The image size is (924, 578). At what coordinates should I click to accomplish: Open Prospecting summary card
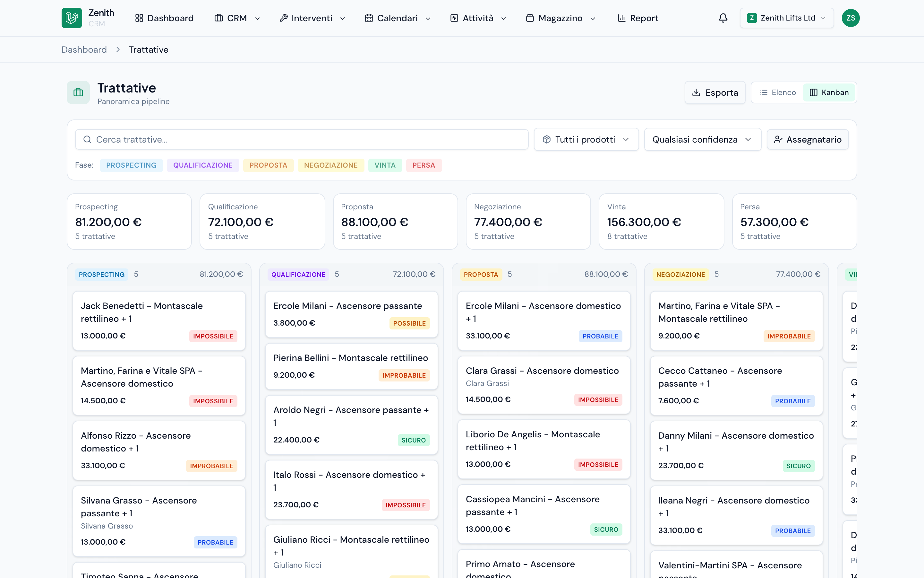click(x=129, y=222)
